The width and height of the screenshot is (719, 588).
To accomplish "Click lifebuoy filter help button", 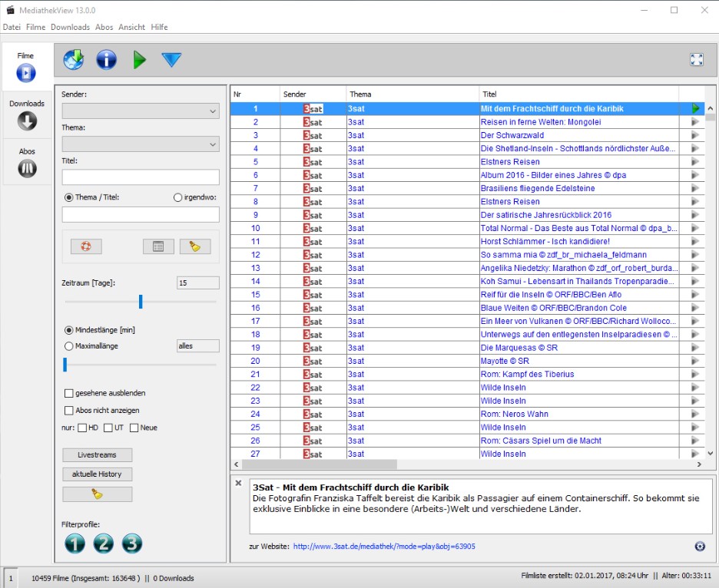I will pos(86,246).
